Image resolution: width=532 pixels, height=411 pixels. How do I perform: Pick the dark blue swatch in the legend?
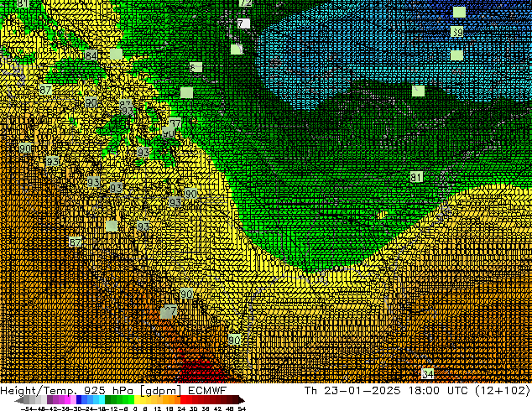(79, 400)
